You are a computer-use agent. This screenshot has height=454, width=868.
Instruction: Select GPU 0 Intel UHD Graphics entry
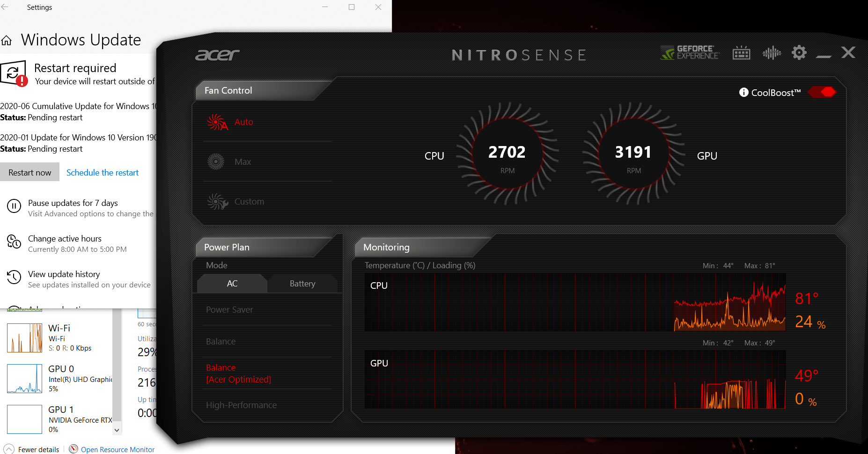(59, 379)
